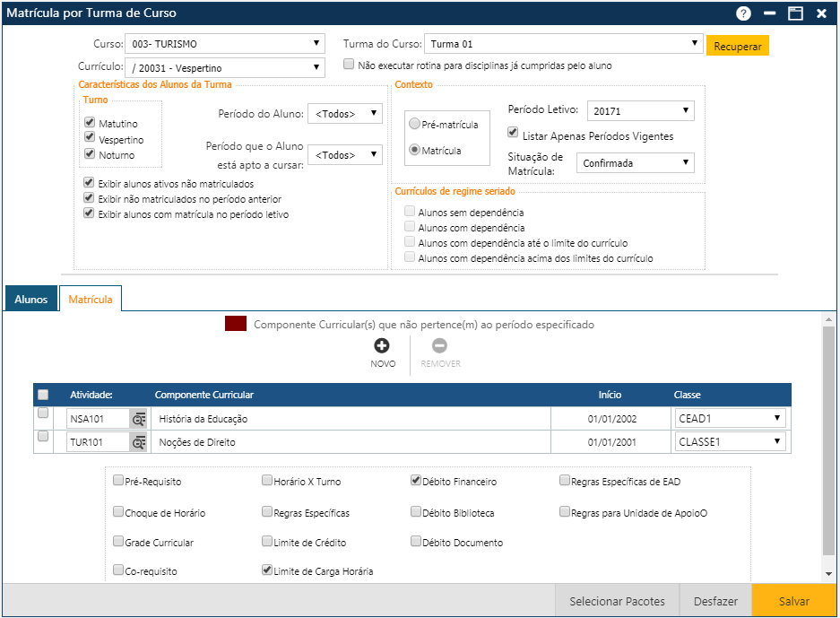Expand the Curso dropdown
Image resolution: width=840 pixels, height=618 pixels.
click(x=226, y=43)
